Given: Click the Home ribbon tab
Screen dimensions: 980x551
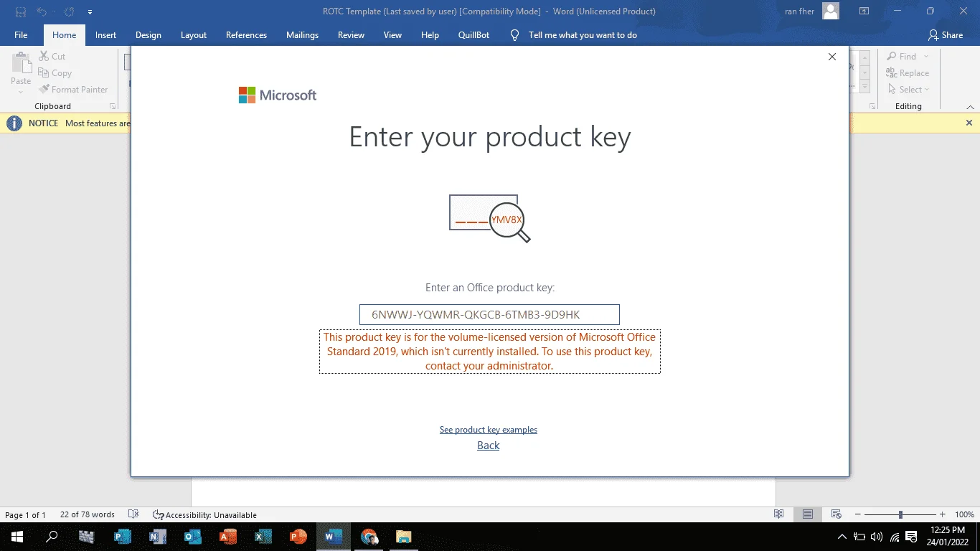Looking at the screenshot, I should pos(64,35).
